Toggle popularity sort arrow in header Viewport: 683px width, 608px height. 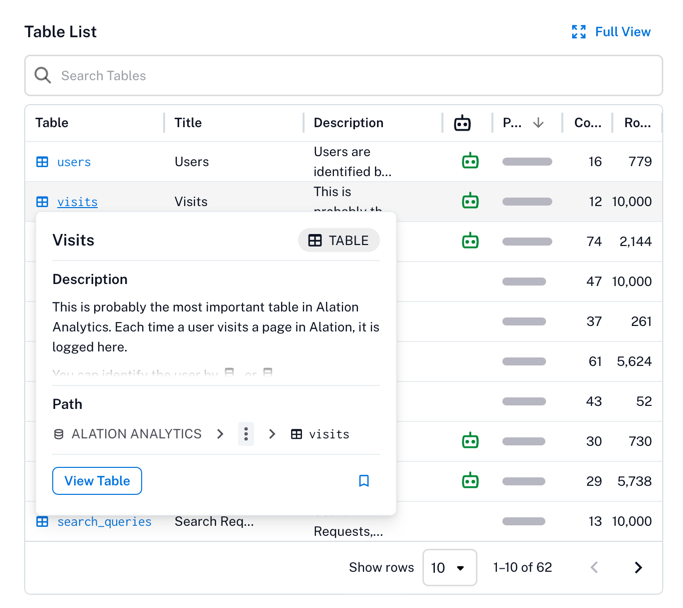coord(538,123)
